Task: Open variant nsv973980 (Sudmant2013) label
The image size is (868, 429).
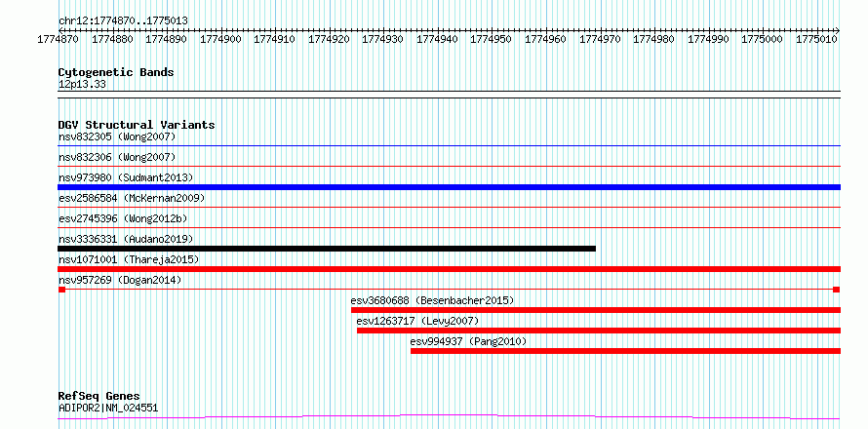Action: (126, 177)
